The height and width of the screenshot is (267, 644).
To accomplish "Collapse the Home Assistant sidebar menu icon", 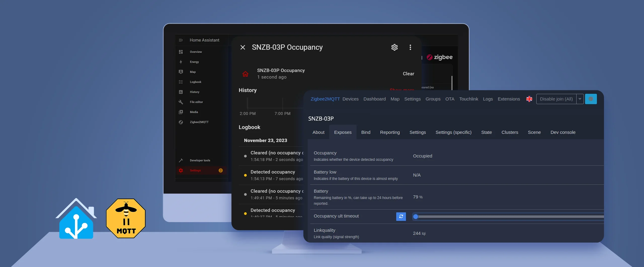I will click(181, 40).
